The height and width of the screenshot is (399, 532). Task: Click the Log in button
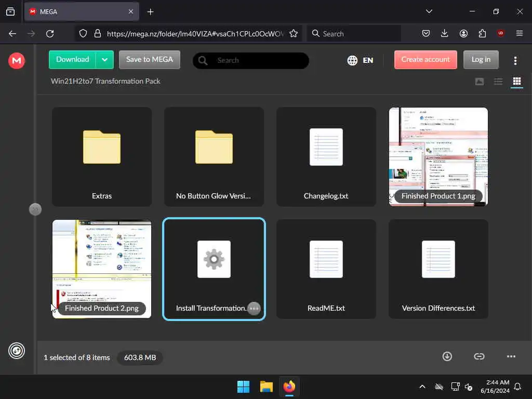tap(481, 60)
